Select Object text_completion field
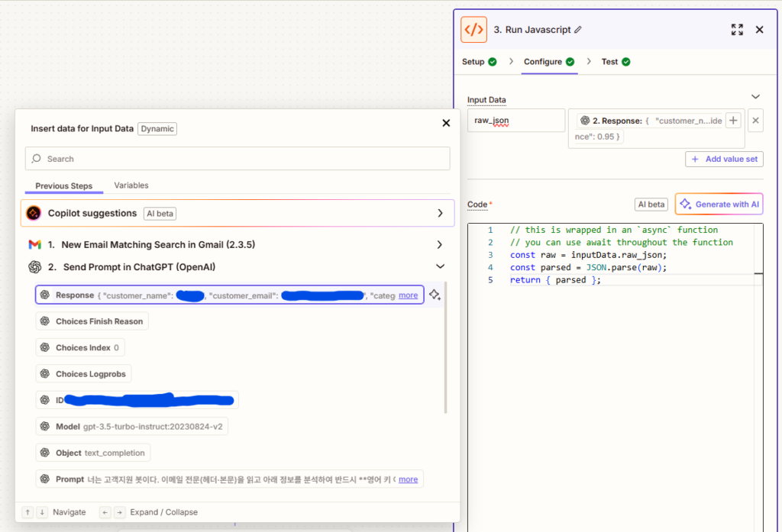Screen dimensions: 782x532 (92, 453)
